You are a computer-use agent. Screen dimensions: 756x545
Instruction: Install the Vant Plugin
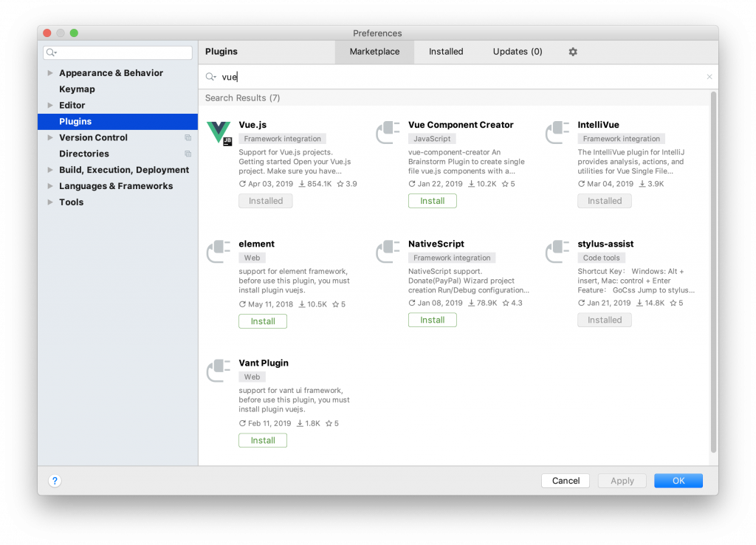(x=263, y=440)
